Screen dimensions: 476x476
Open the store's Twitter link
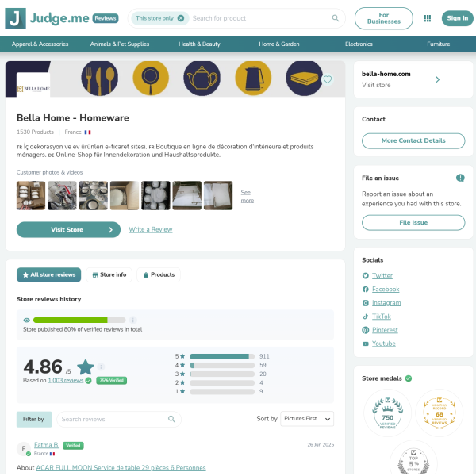382,275
